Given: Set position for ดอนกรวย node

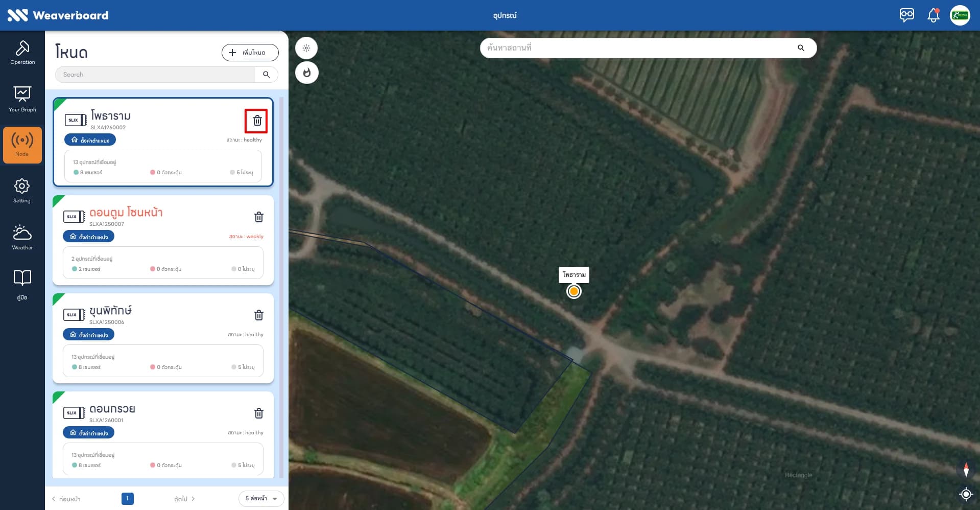Looking at the screenshot, I should 89,433.
